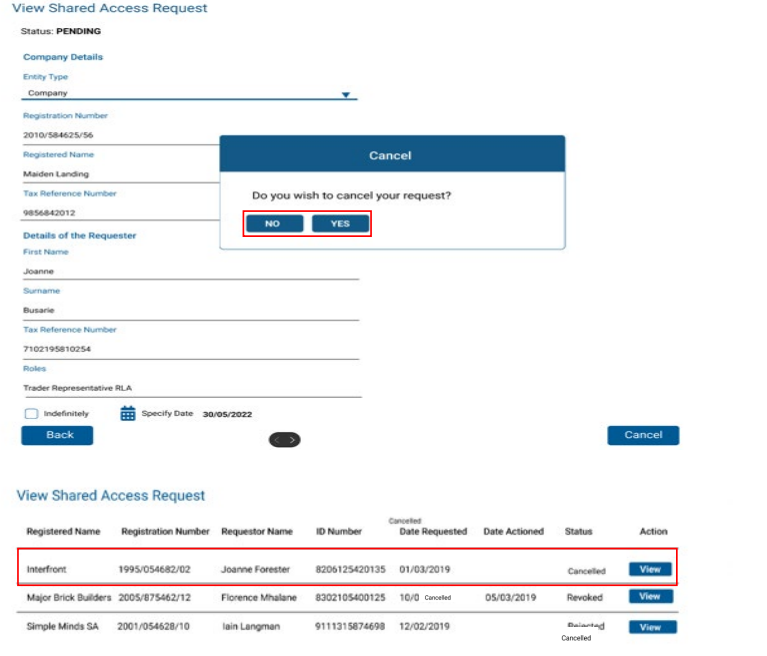View the Simple Minds SA request
The width and height of the screenshot is (767, 656).
pos(650,627)
